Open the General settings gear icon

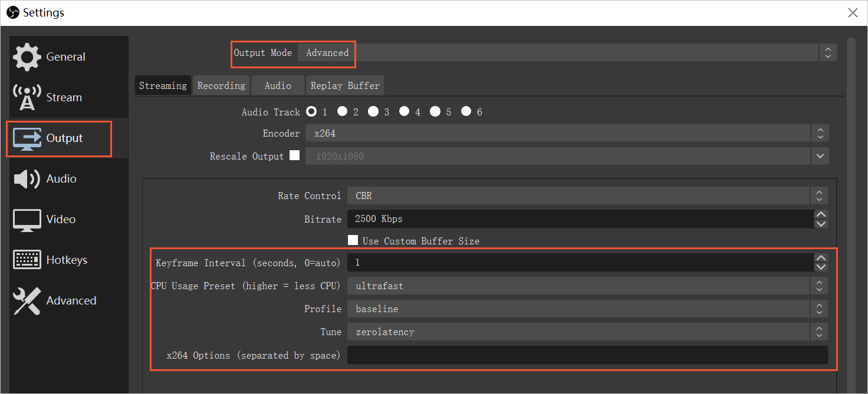[27, 57]
